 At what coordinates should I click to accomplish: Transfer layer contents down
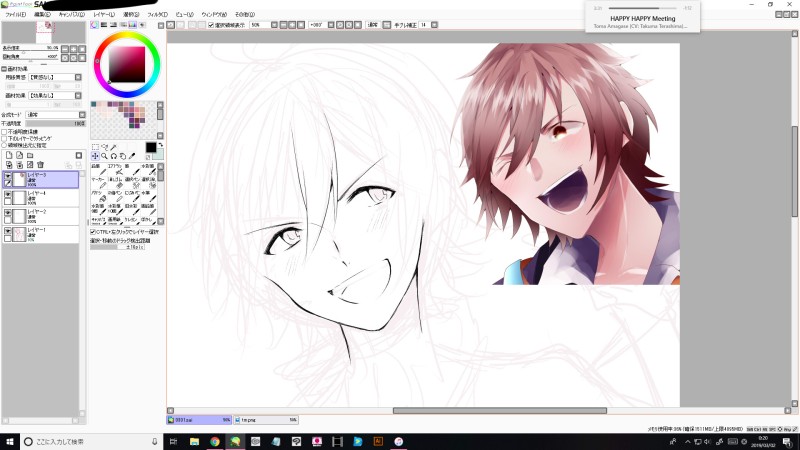tap(9, 165)
